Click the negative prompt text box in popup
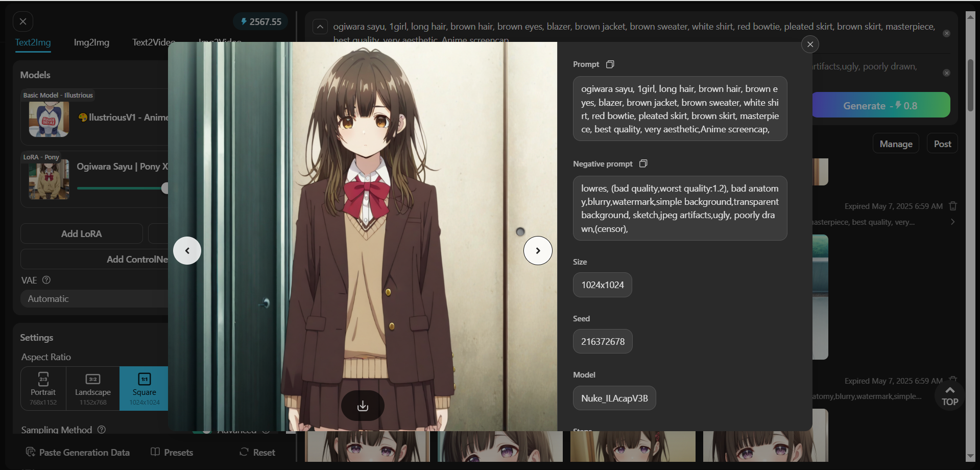The width and height of the screenshot is (980, 470). [x=680, y=208]
